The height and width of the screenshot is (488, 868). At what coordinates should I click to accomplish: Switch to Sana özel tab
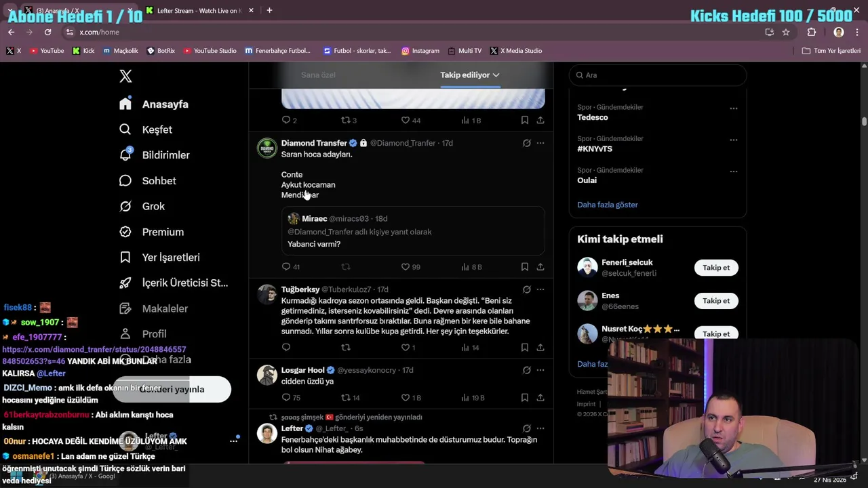tap(318, 75)
